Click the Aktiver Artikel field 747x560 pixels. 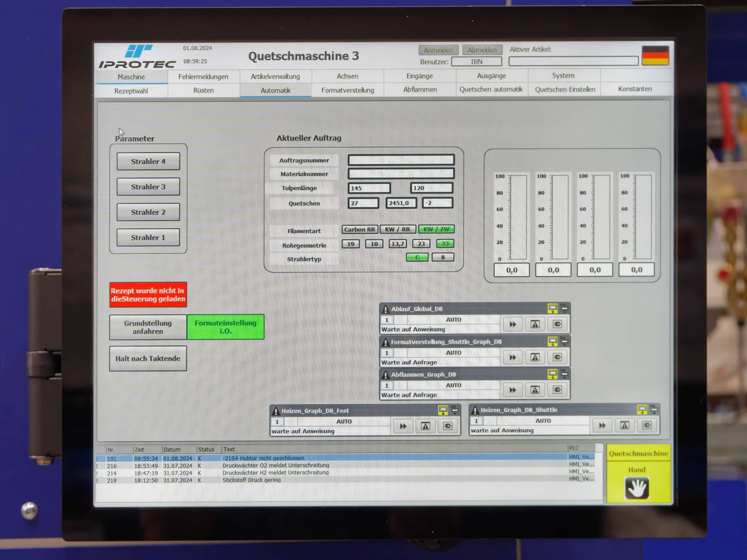pyautogui.click(x=573, y=61)
